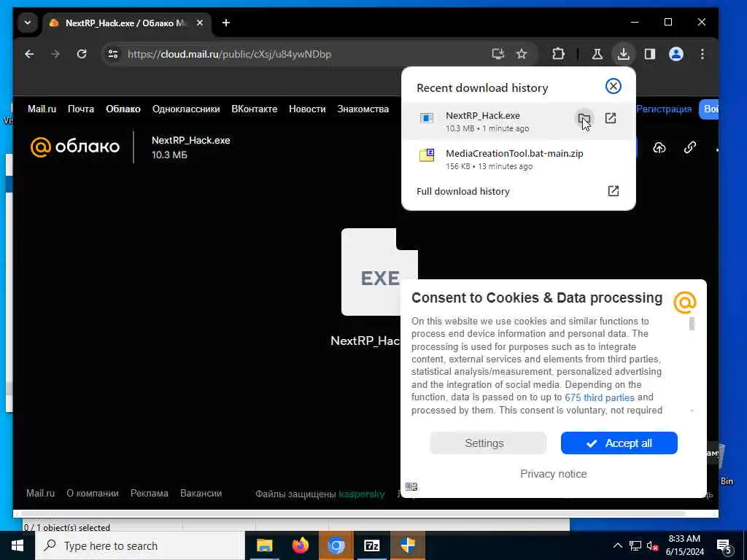Open Mail.ru portal link

tap(42, 109)
